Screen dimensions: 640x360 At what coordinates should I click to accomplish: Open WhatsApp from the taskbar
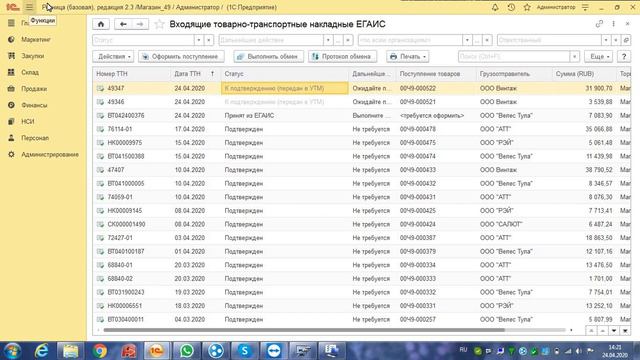(187, 351)
